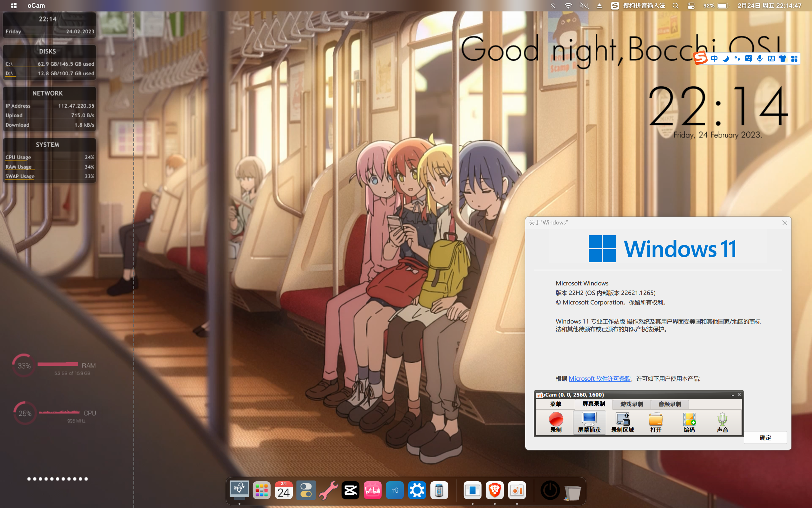The image size is (812, 508).
Task: Open Spotlight search magnifier in the menu bar
Action: 675,6
